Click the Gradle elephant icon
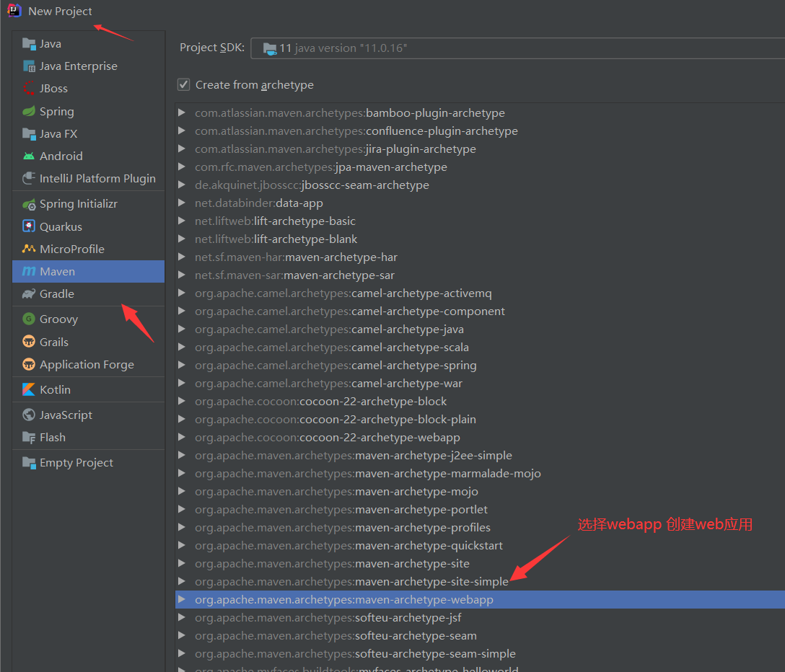The image size is (785, 672). point(29,293)
